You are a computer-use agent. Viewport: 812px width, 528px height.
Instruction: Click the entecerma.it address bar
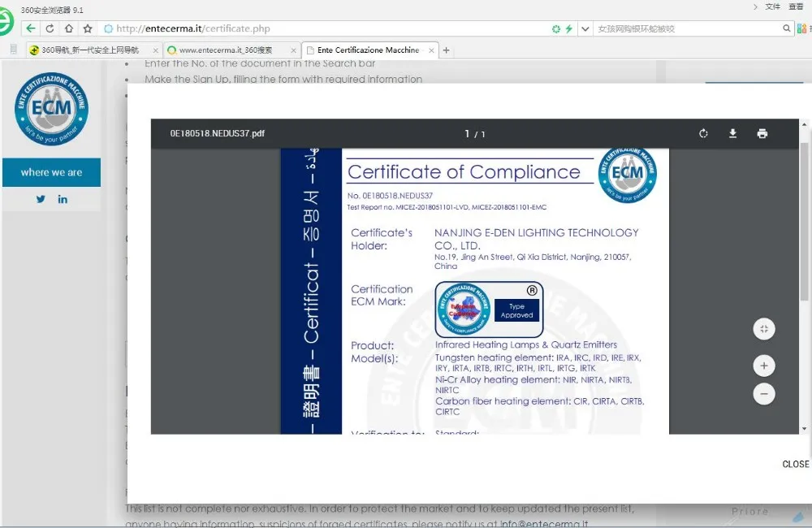coord(325,28)
